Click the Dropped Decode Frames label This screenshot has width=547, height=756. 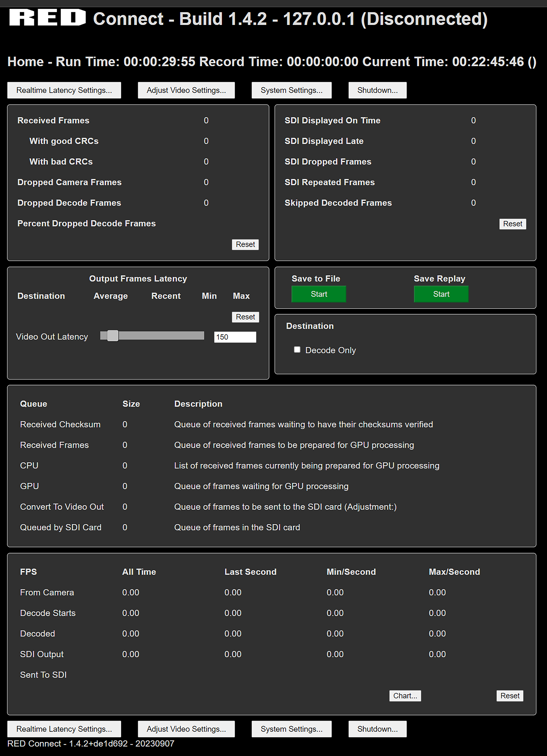69,203
